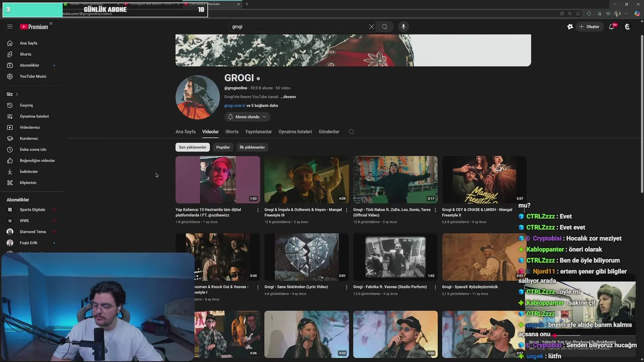Screen dimensions: 644x362
Task: Open Oynatma listeleri in sidebar
Action: (34, 117)
